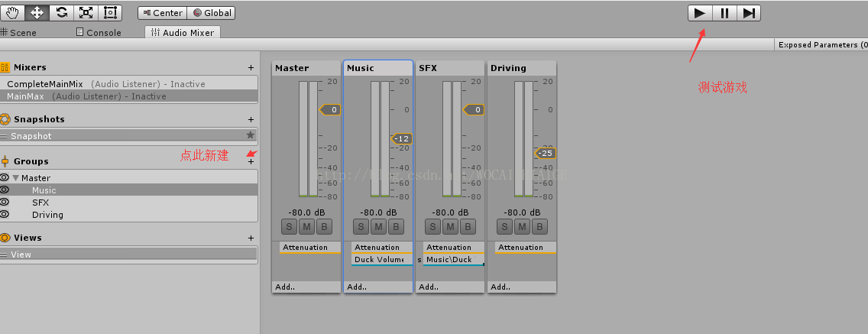
Task: Pause the game with Pause button
Action: (724, 13)
